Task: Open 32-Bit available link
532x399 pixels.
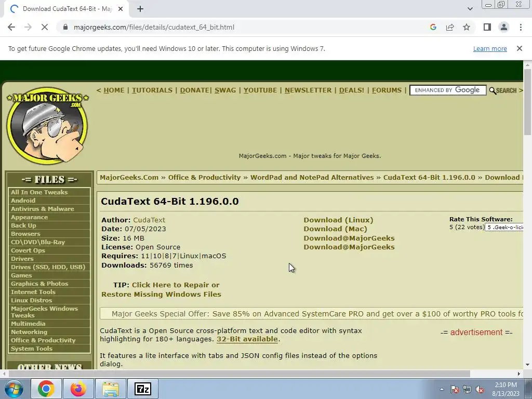Action: (x=247, y=339)
